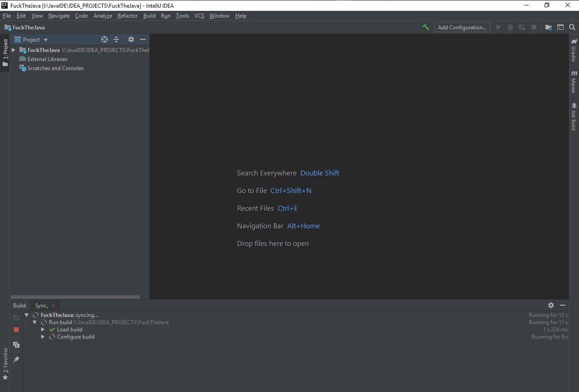Click '1 s 224 ms' duration text

tap(555, 330)
